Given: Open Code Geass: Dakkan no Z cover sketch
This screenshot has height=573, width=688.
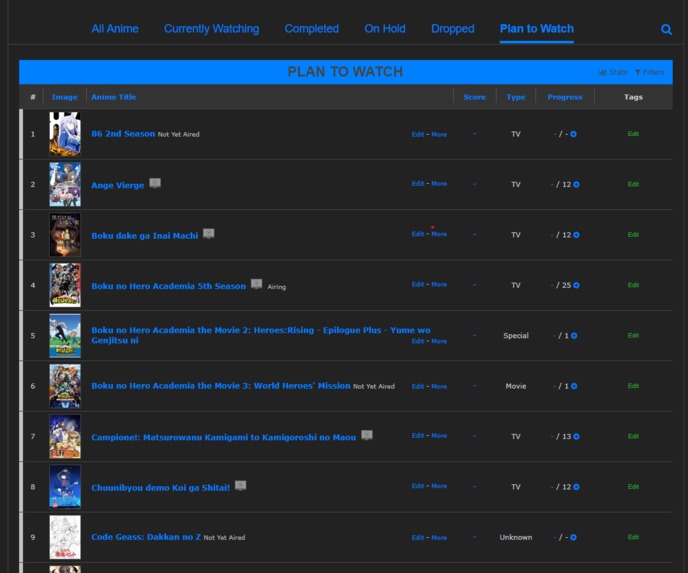Looking at the screenshot, I should click(x=65, y=537).
